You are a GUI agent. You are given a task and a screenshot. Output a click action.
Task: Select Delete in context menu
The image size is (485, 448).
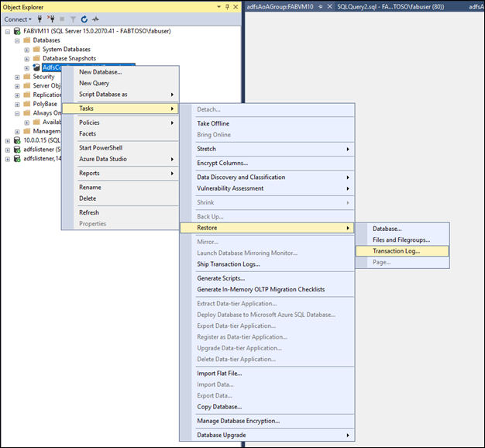click(120, 198)
